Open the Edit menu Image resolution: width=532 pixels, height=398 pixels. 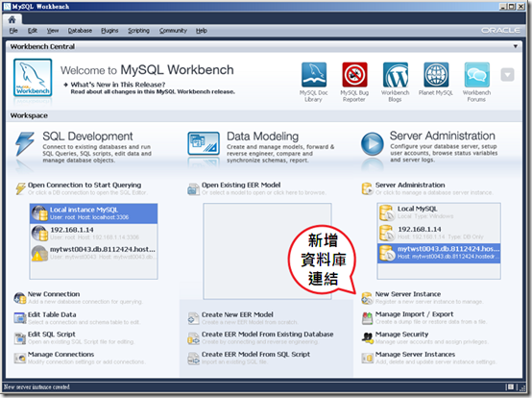(33, 31)
